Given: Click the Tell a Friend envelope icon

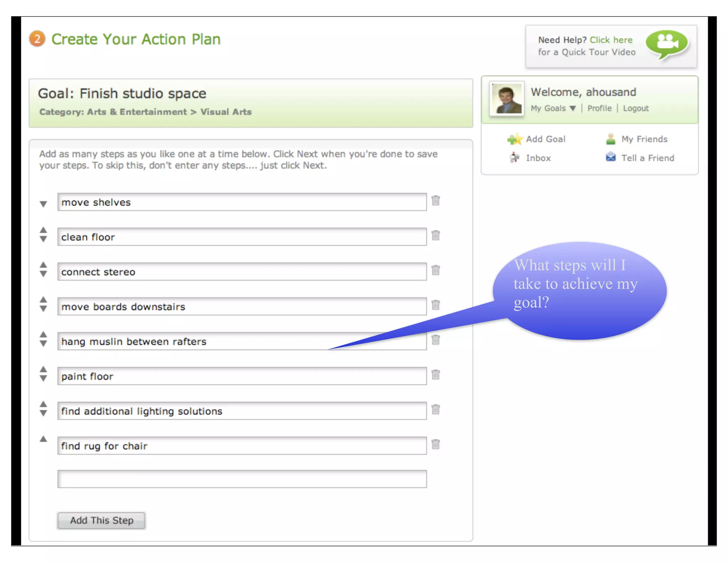Looking at the screenshot, I should click(610, 157).
